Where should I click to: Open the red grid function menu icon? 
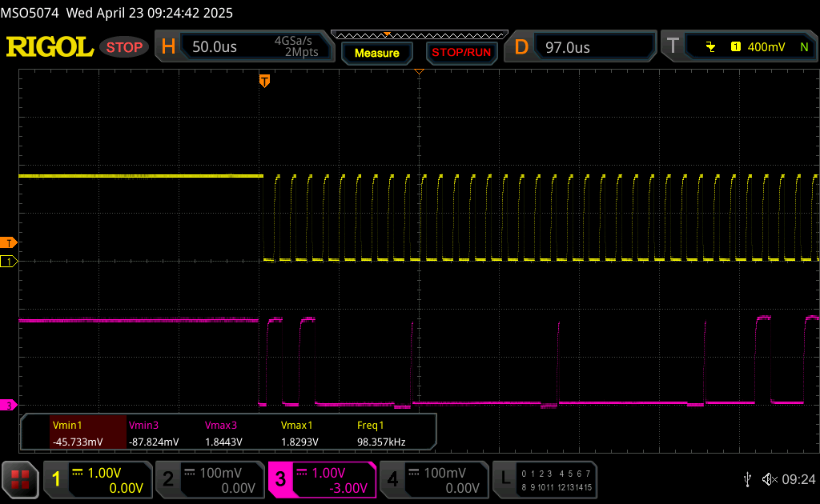coord(20,479)
